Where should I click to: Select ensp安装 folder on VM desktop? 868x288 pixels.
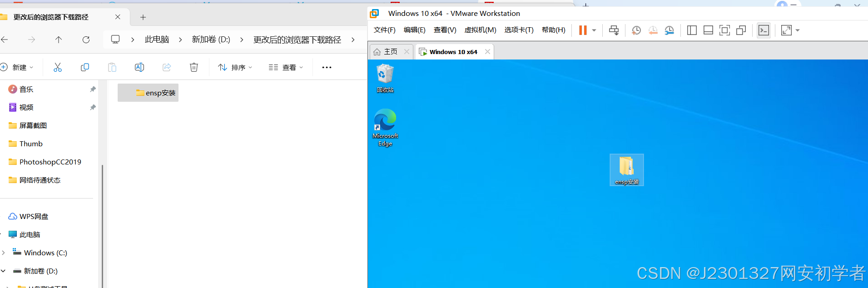[627, 170]
